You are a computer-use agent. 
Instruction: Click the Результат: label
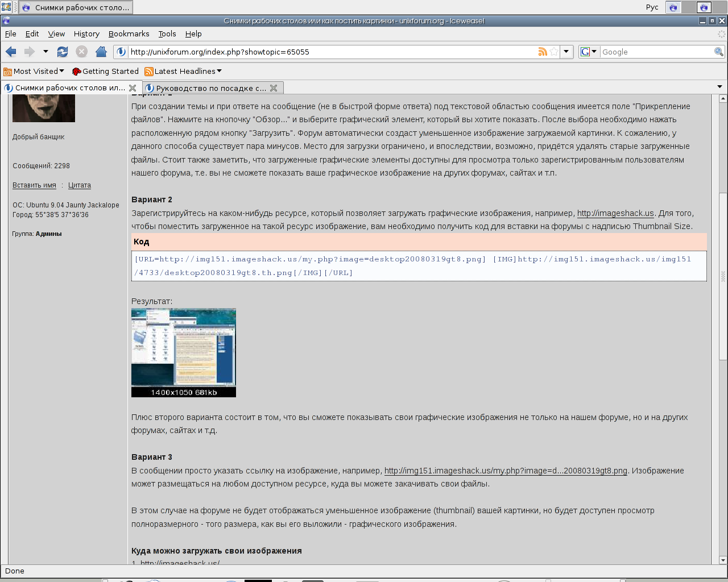click(x=152, y=301)
